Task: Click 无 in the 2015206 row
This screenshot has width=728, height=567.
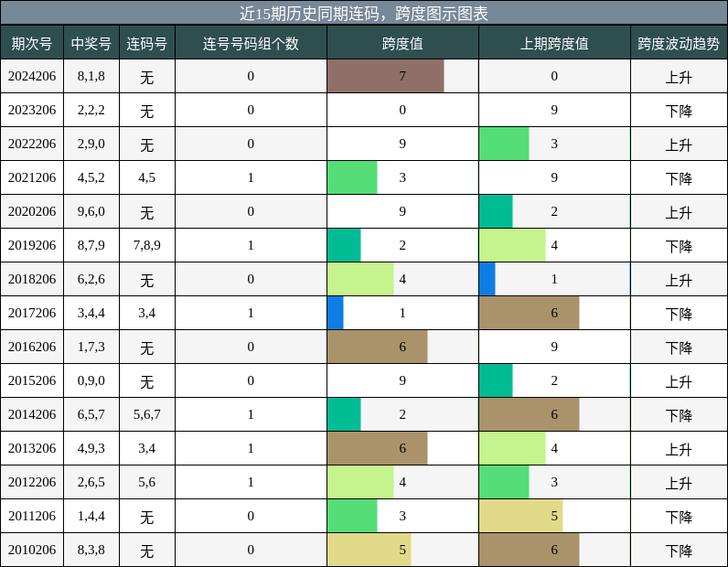Action: 146,381
